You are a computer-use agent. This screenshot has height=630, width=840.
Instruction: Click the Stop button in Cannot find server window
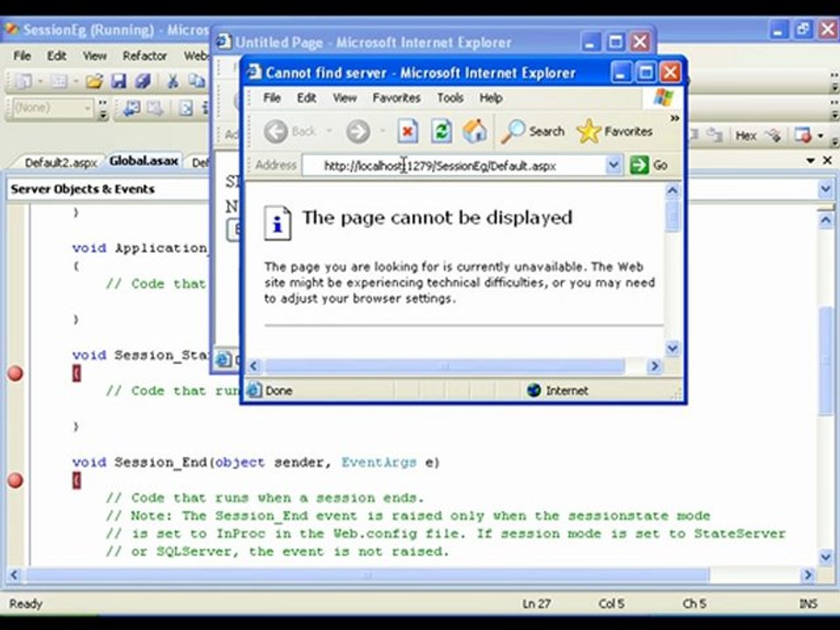click(x=408, y=131)
